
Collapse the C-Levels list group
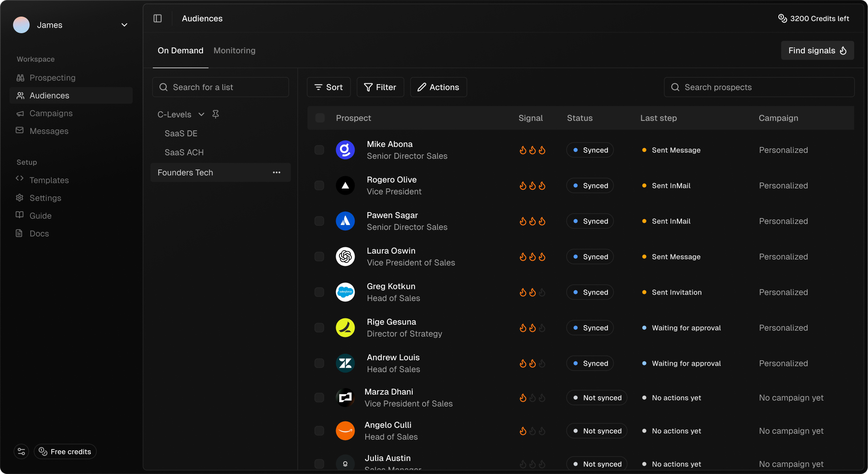point(201,114)
